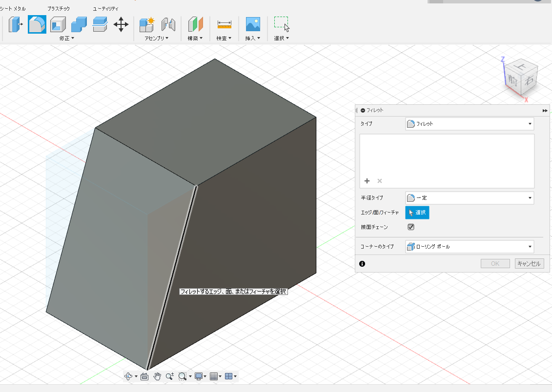This screenshot has height=392, width=552.
Task: Activate the Pan hand tool
Action: click(157, 376)
